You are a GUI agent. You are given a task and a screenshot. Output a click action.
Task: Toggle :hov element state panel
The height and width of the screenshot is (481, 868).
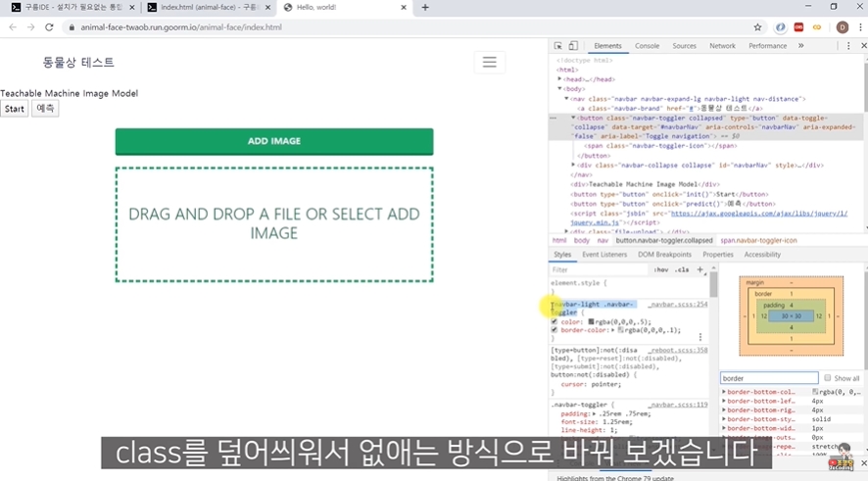pos(660,269)
